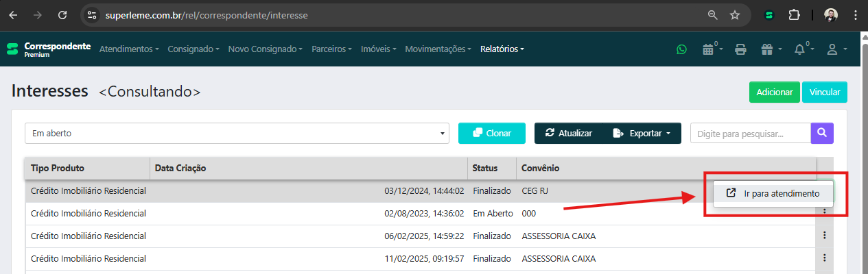This screenshot has height=274, width=868.
Task: Open the Em aberto filter dropdown
Action: click(x=237, y=133)
